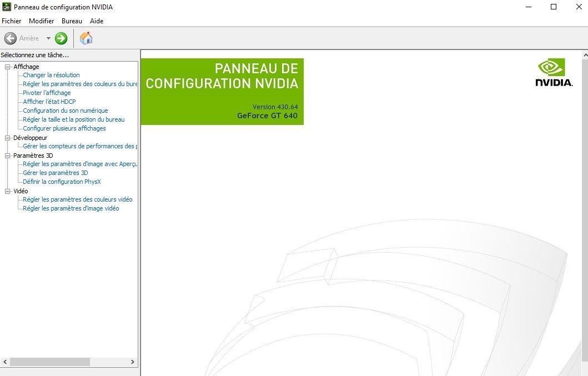588x376 pixels.
Task: Open the Fichier menu
Action: [x=11, y=21]
